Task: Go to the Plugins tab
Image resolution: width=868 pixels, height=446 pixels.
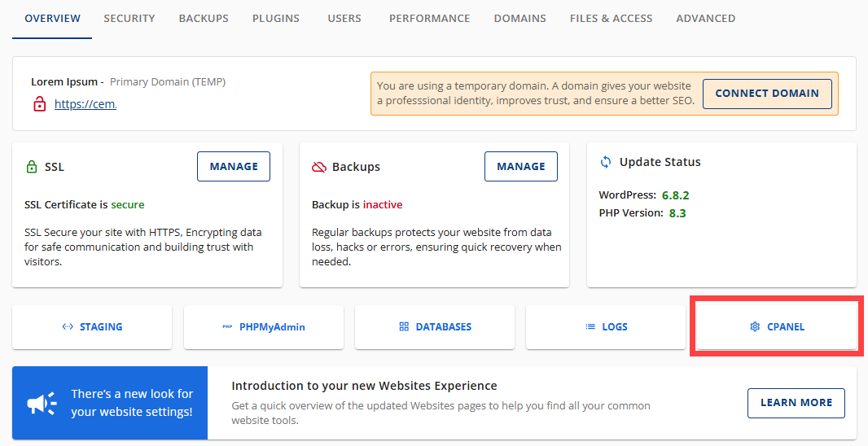Action: pos(275,19)
